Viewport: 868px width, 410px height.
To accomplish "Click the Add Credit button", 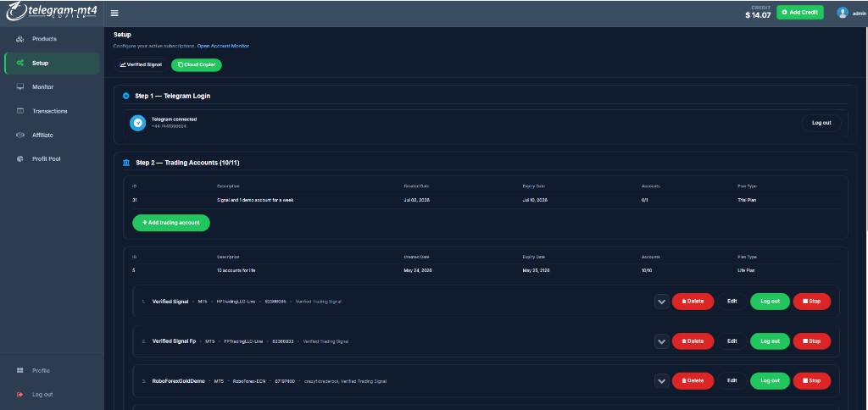I will coord(800,12).
